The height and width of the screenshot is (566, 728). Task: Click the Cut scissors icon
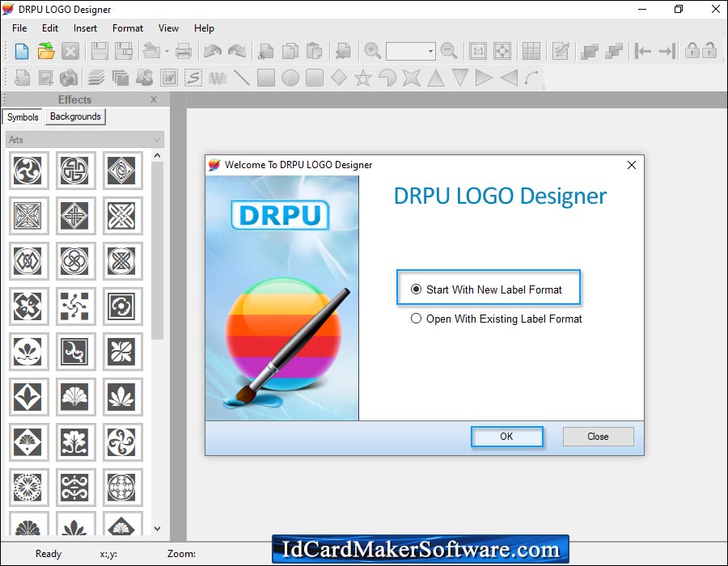click(265, 51)
